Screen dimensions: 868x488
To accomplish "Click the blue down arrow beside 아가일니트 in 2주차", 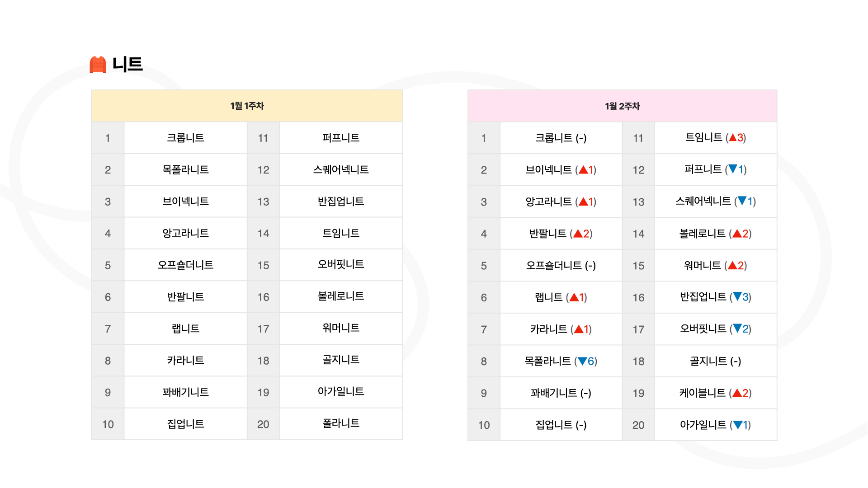I will (738, 425).
